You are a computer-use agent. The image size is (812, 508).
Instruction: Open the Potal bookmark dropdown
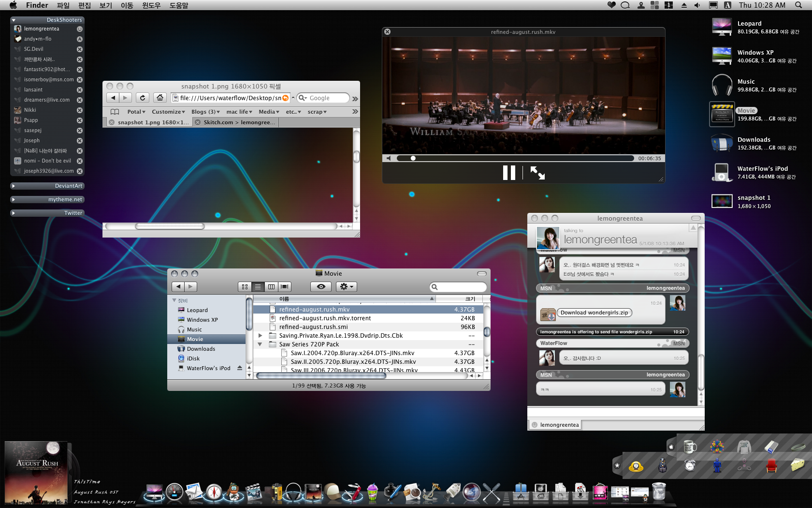(x=136, y=112)
